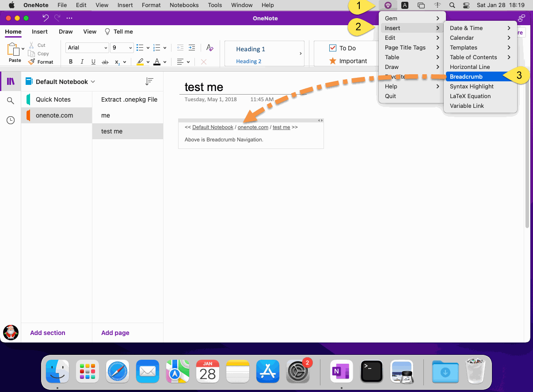Toggle the bulleted list option

click(x=140, y=47)
